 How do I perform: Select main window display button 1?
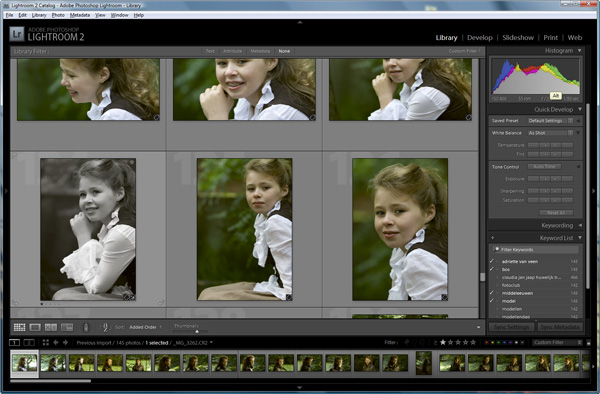[x=14, y=342]
